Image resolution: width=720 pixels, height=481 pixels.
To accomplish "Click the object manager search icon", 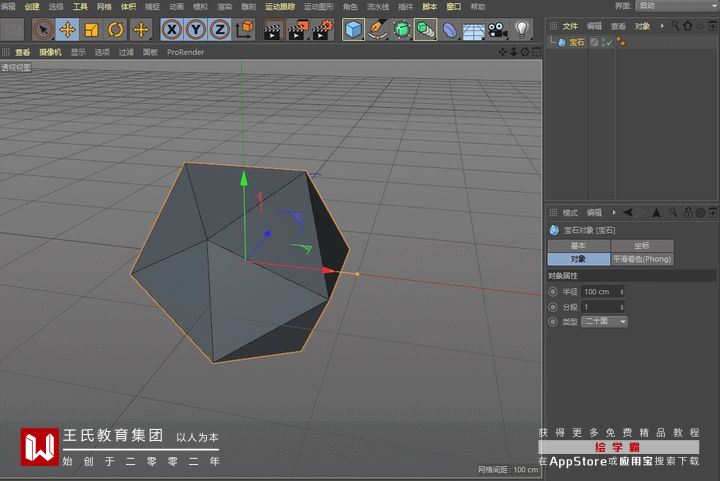I will click(x=675, y=26).
